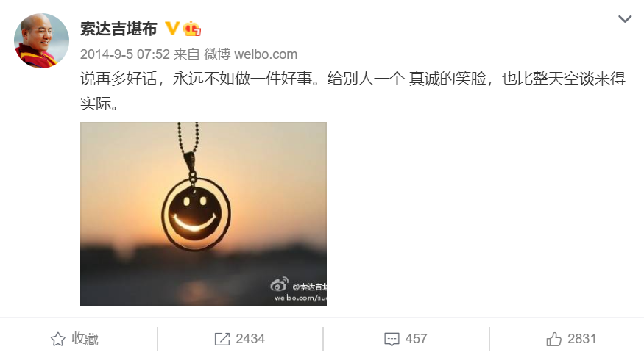This screenshot has width=644, height=355.
Task: Open the monk's profile avatar photo
Action: tap(41, 40)
